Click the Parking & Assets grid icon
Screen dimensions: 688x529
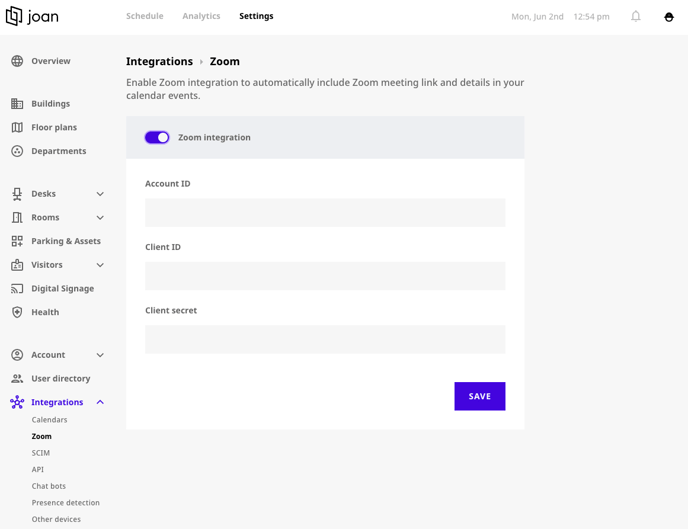pos(17,241)
